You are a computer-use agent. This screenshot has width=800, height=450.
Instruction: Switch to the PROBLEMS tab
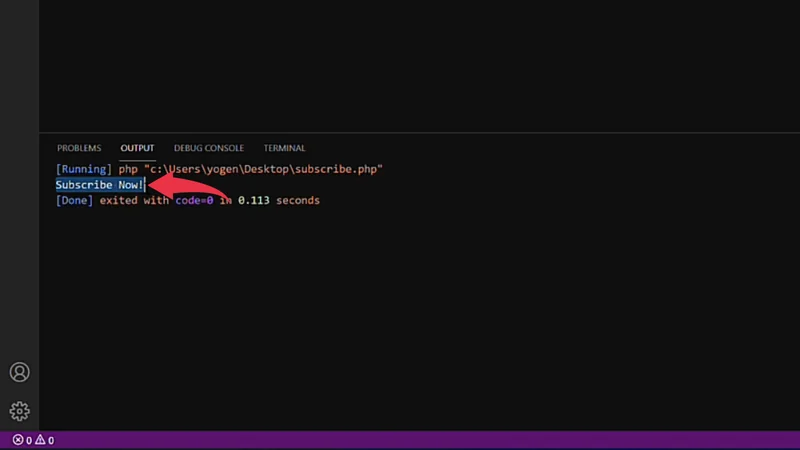tap(79, 148)
